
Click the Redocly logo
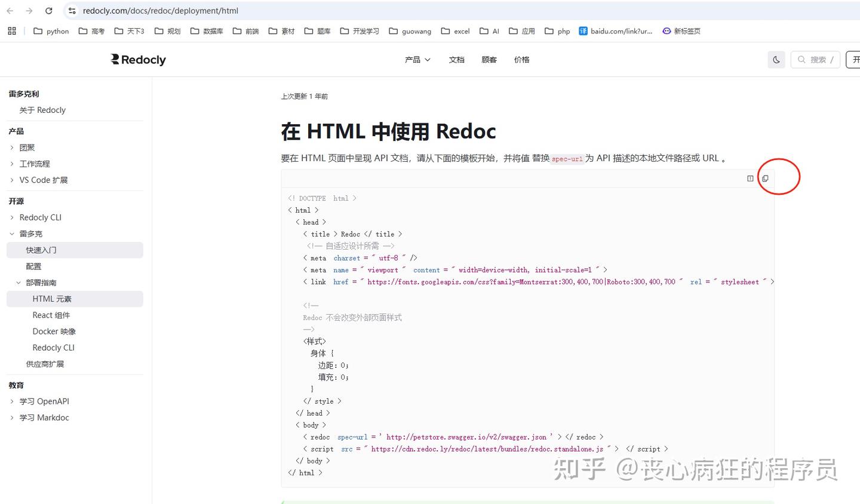pyautogui.click(x=139, y=60)
